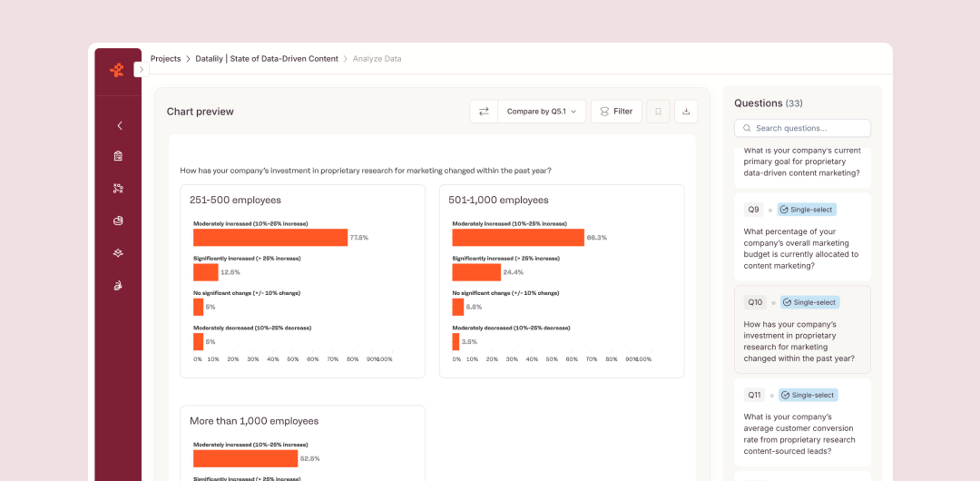The image size is (980, 481).
Task: Click the Q9 Single-select badge
Action: (x=807, y=210)
